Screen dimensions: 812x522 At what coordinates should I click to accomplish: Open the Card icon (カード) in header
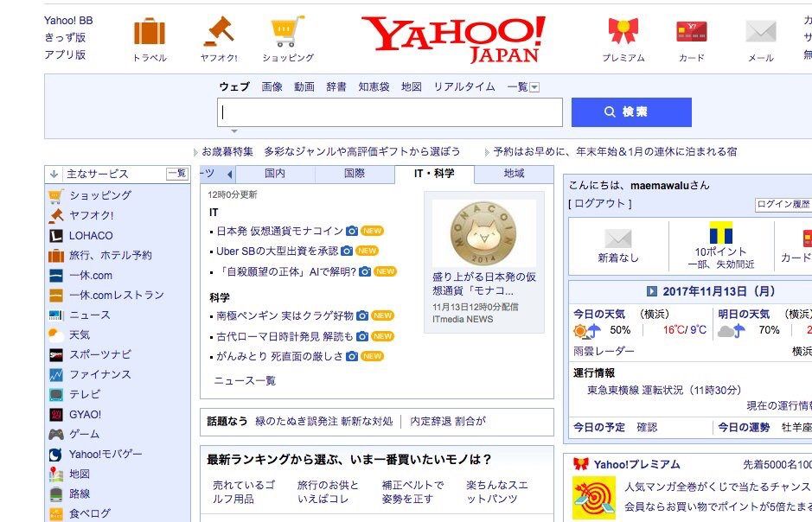[x=691, y=32]
